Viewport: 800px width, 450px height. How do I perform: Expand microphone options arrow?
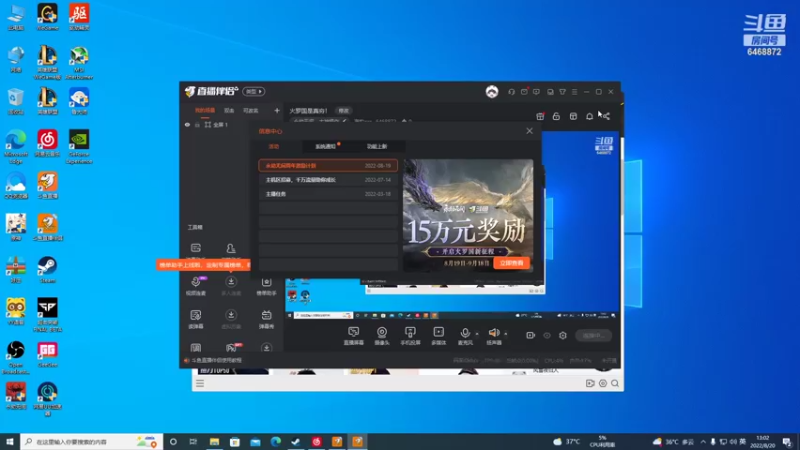tap(477, 334)
